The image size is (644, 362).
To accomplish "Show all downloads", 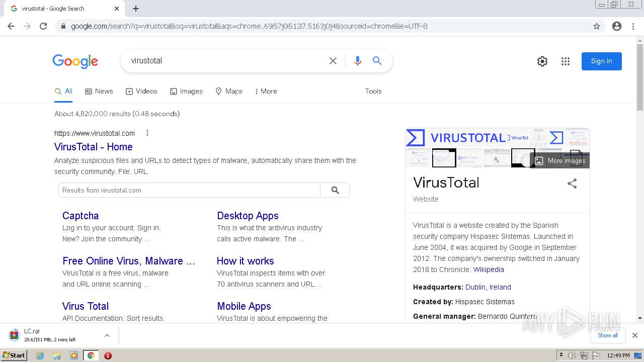I will [608, 335].
